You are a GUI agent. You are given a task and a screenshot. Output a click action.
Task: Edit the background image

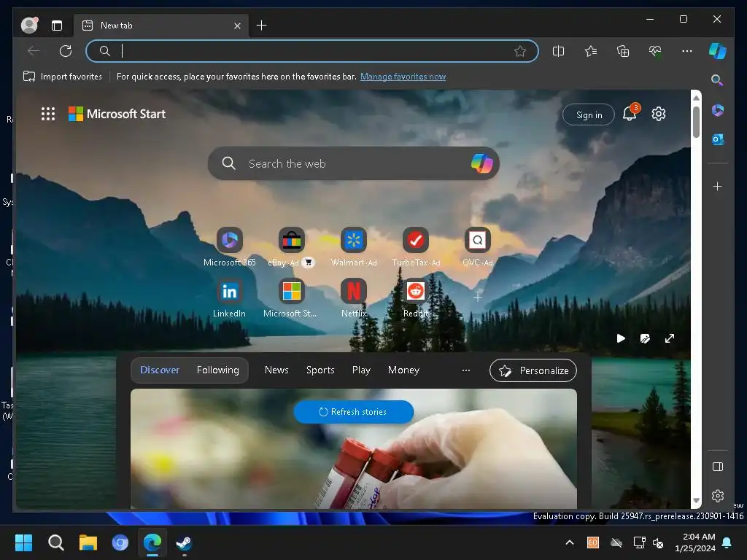645,338
